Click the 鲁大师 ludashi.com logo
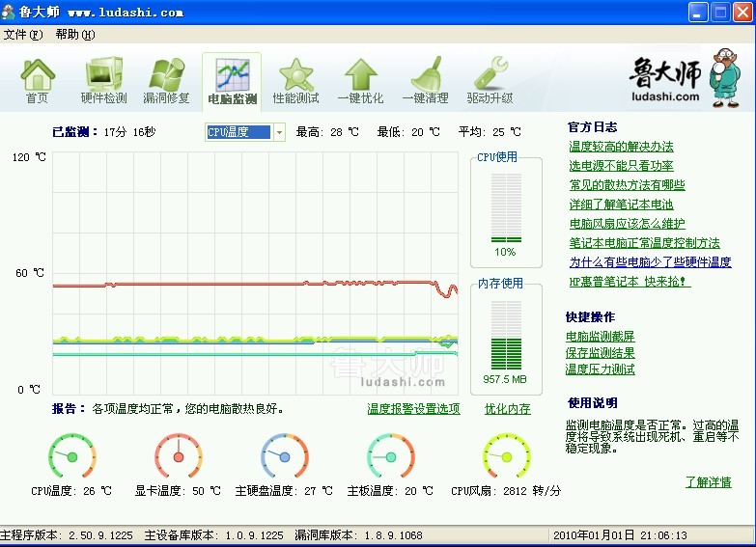 click(685, 77)
